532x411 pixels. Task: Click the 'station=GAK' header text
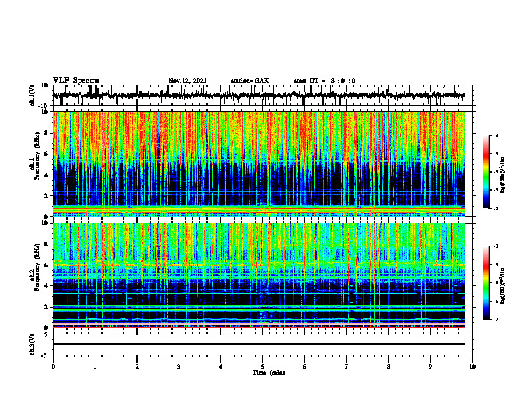pos(250,81)
